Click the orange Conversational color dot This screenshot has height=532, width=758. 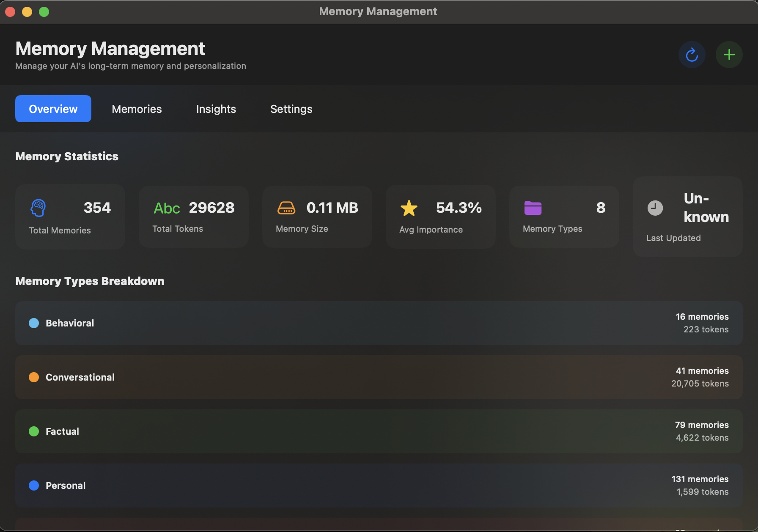[34, 377]
